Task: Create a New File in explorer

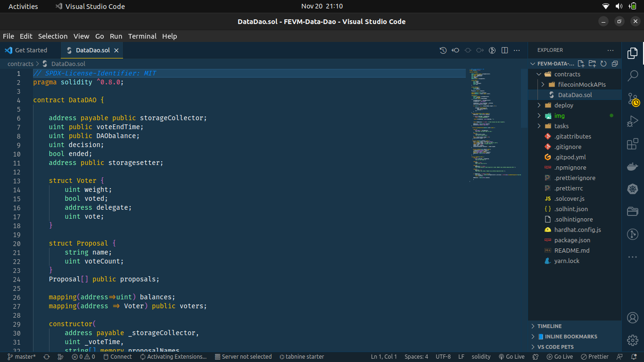Action: click(581, 64)
